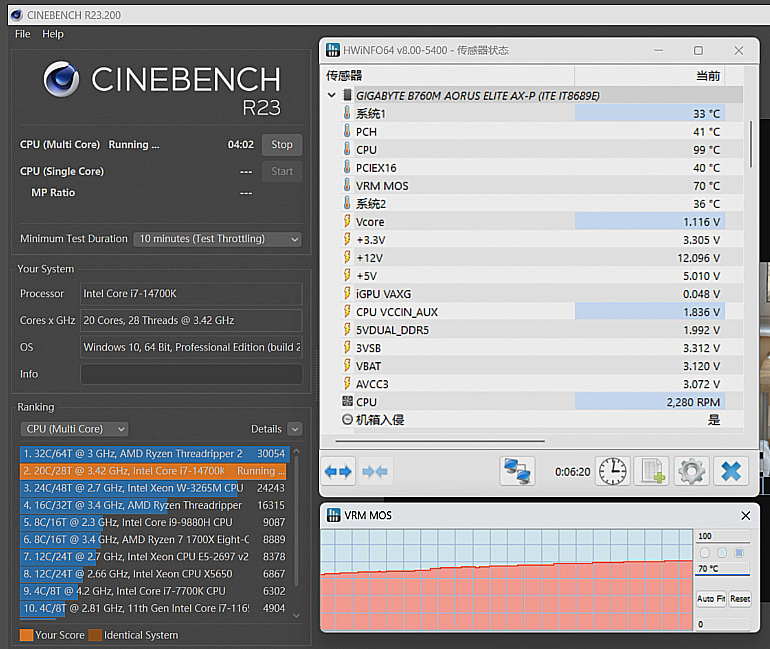Click the clock icon to reset elapsed time
The image size is (770, 649).
(612, 471)
